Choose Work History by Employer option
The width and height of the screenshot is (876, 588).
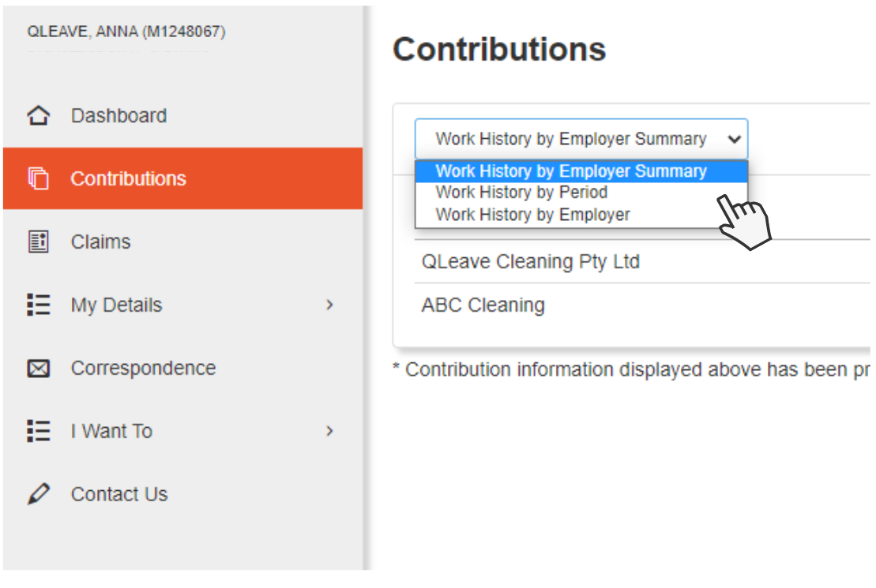[532, 215]
